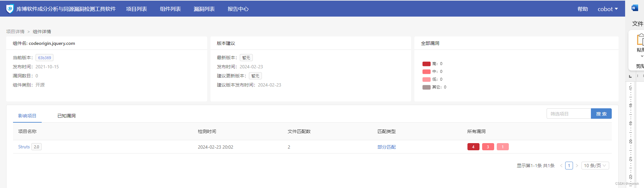Click the 全部漏洞 panel title

pyautogui.click(x=430, y=43)
